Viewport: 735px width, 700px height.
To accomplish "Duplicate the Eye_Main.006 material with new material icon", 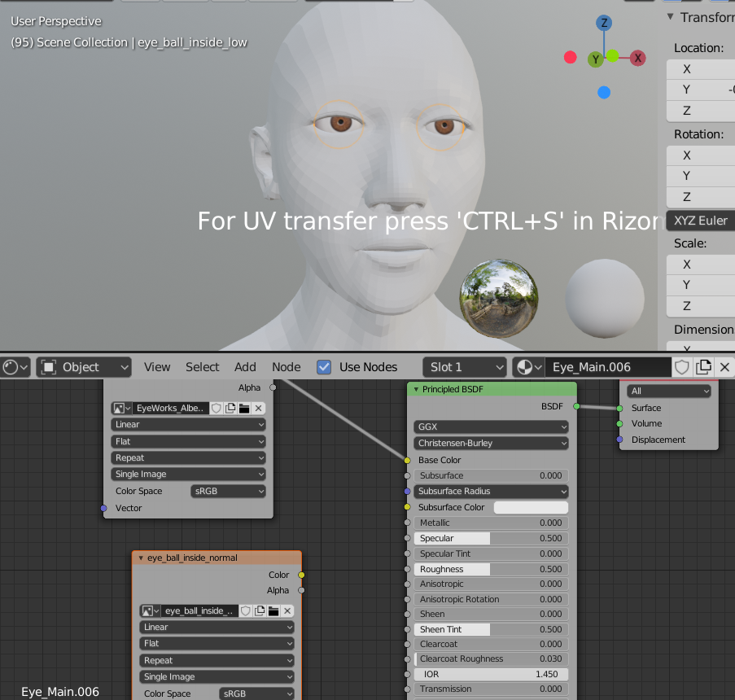I will [x=703, y=367].
